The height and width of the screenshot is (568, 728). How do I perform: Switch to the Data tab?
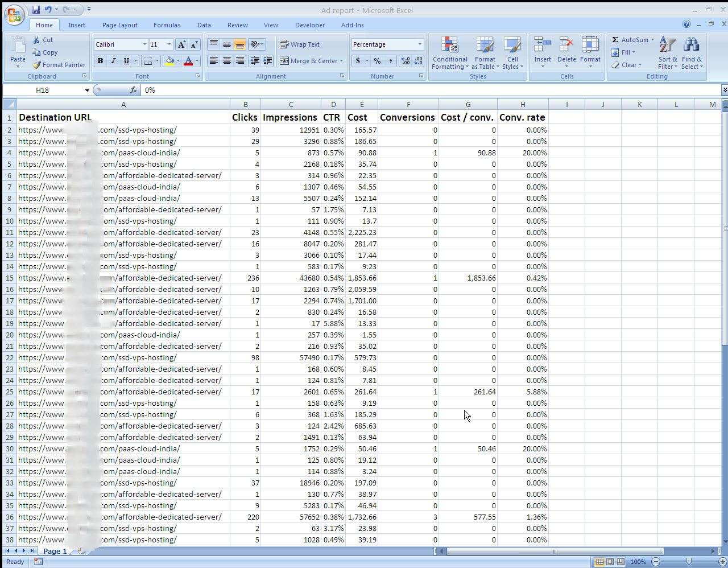click(x=204, y=25)
